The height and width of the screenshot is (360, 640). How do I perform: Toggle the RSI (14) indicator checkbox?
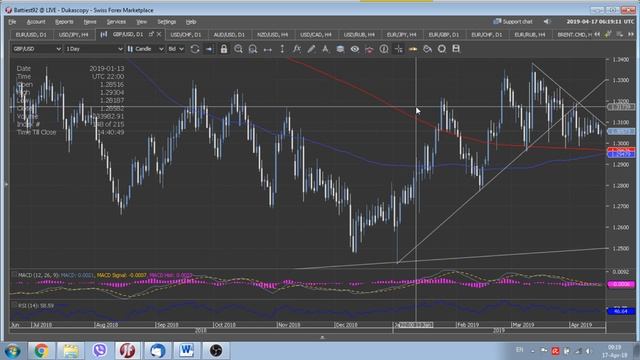point(14,305)
